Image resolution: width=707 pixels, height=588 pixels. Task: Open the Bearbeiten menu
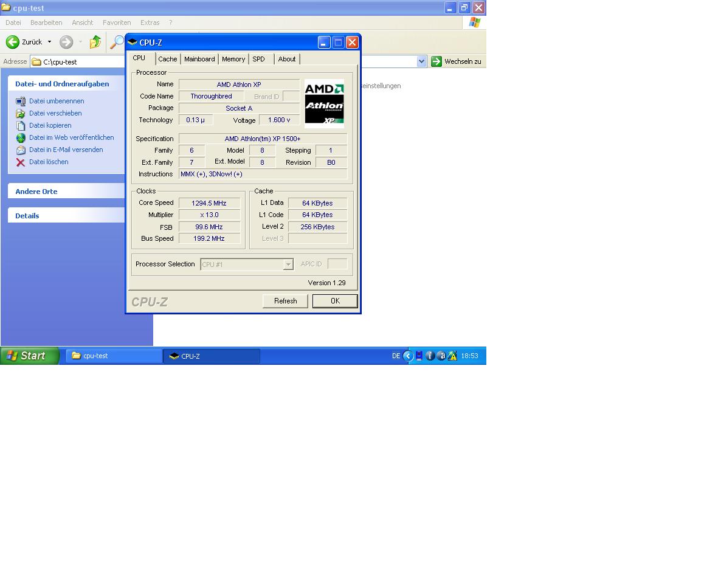pyautogui.click(x=46, y=22)
